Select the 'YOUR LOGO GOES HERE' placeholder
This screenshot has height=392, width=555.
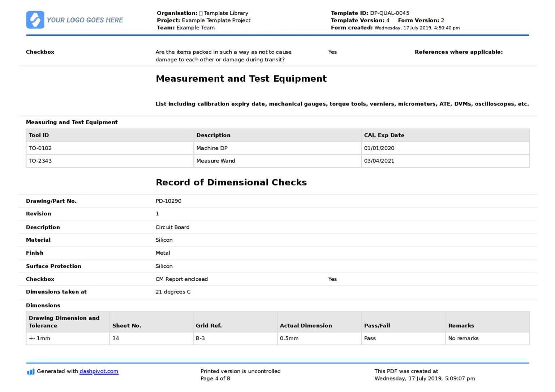tap(86, 20)
